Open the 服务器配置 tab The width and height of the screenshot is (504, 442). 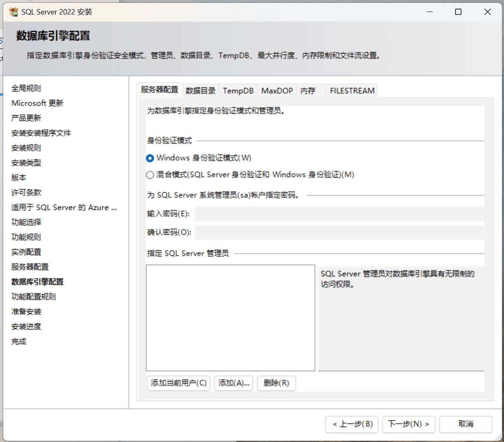click(x=159, y=90)
